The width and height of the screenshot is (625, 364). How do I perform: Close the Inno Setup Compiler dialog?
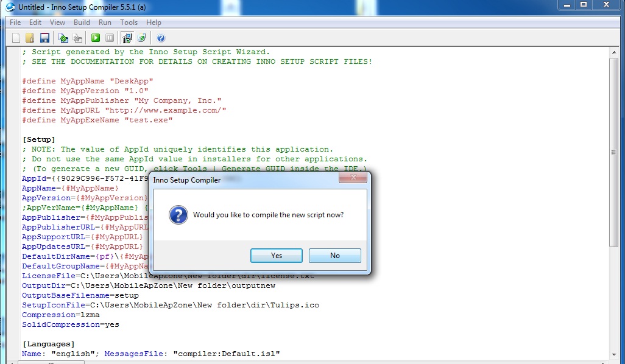(353, 177)
